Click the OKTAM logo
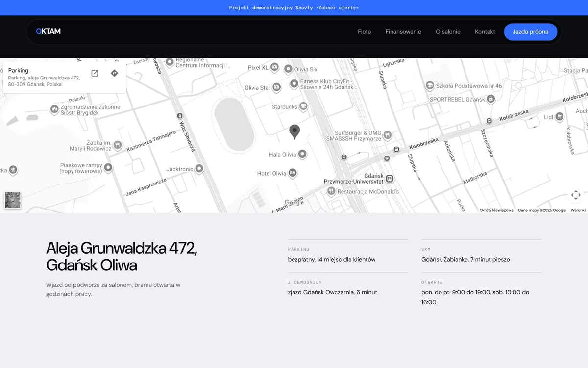Image resolution: width=588 pixels, height=368 pixels. (49, 31)
